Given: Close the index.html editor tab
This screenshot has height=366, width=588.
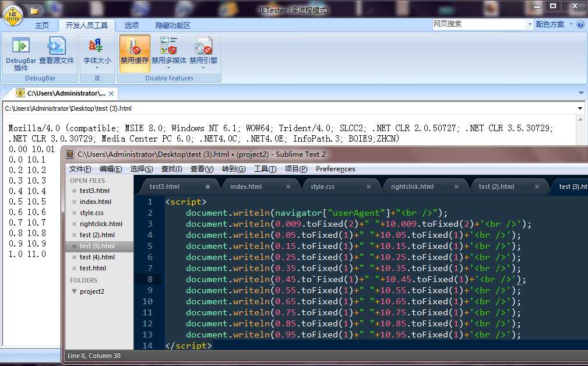Looking at the screenshot, I should click(x=288, y=186).
